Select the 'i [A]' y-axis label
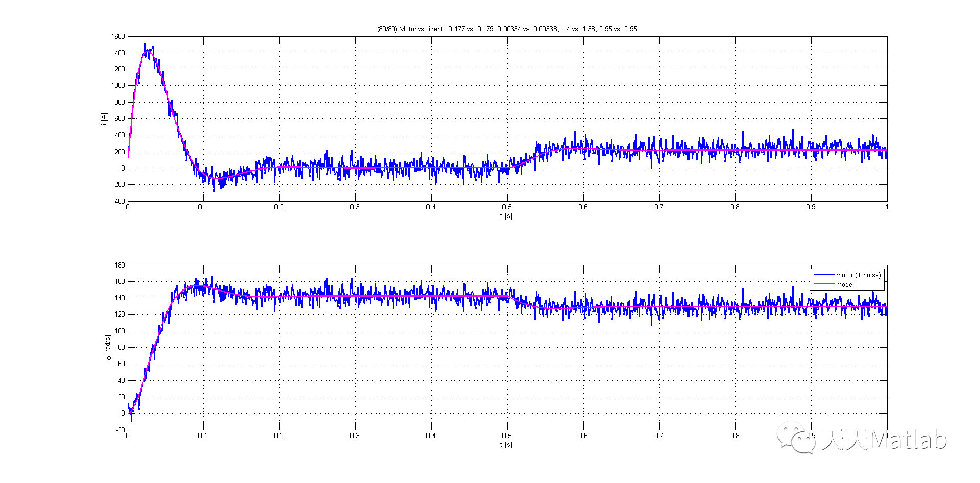 click(104, 118)
